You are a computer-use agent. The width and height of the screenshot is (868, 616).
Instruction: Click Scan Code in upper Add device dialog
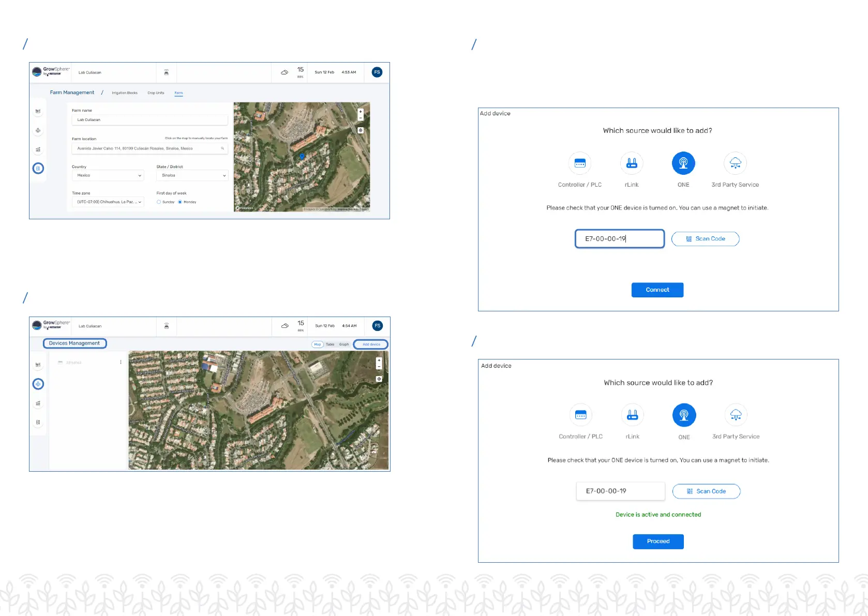click(706, 239)
